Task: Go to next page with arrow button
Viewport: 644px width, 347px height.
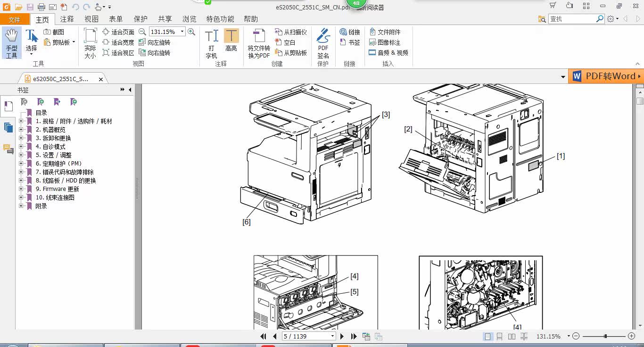Action: click(342, 337)
